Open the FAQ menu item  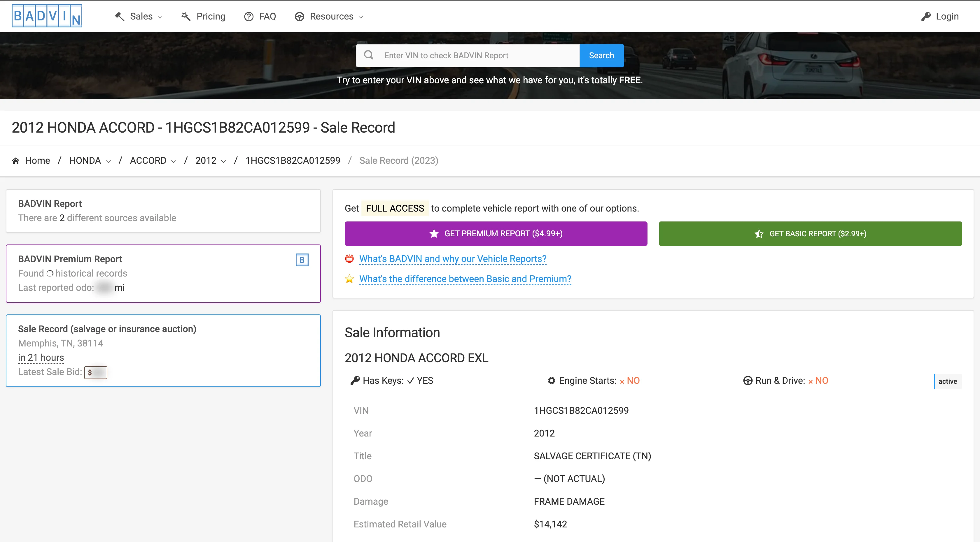coord(267,16)
